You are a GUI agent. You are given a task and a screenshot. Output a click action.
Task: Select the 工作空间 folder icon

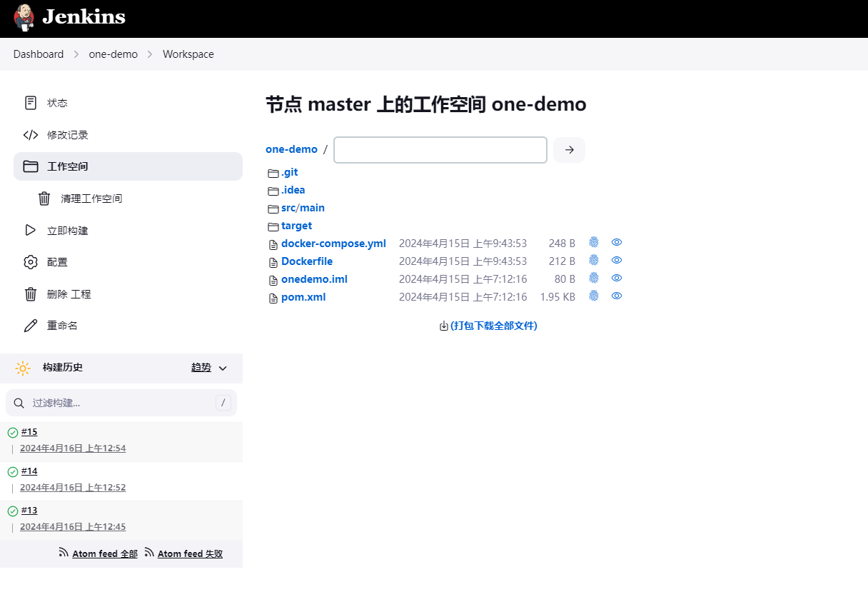pos(31,166)
